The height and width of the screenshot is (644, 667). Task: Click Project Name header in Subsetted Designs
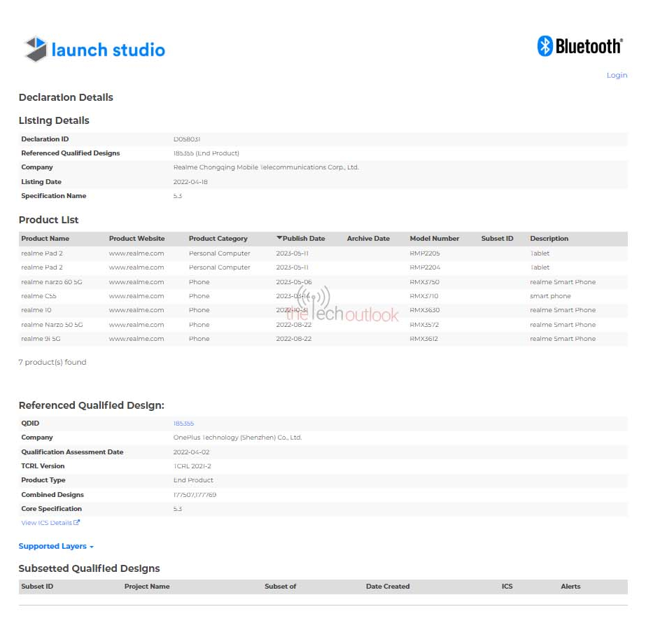pyautogui.click(x=147, y=586)
